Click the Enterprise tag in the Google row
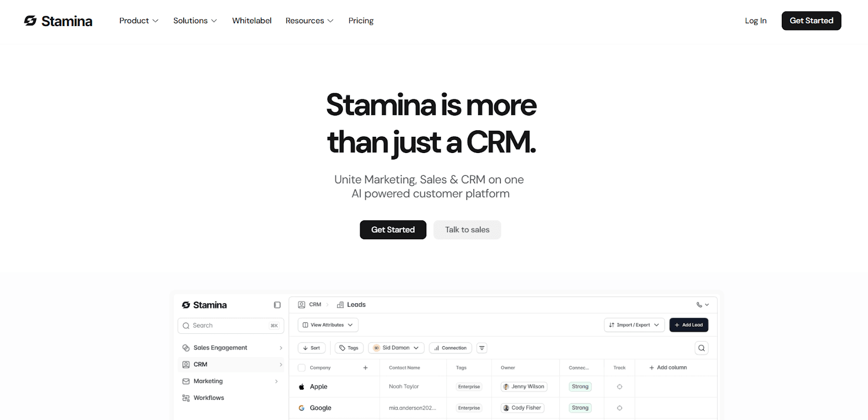 pyautogui.click(x=469, y=408)
